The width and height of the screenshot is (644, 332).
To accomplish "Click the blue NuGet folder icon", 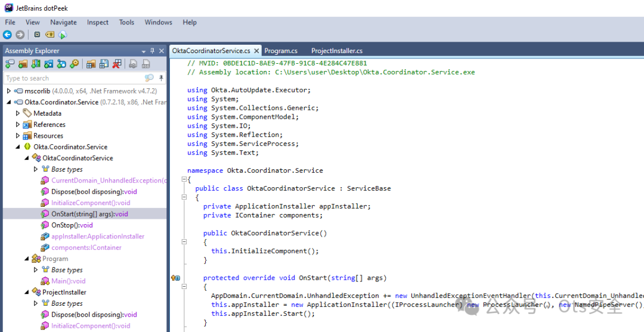I will [x=48, y=64].
